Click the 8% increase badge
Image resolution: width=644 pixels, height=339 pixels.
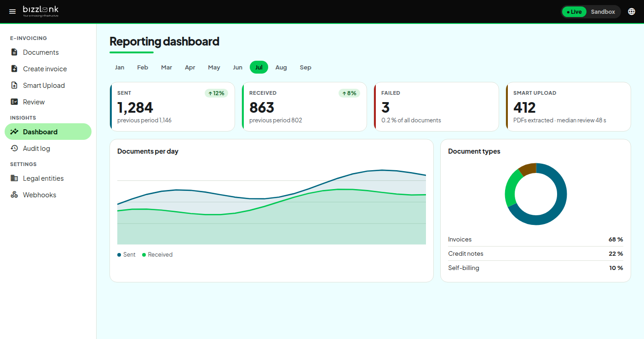coord(350,93)
